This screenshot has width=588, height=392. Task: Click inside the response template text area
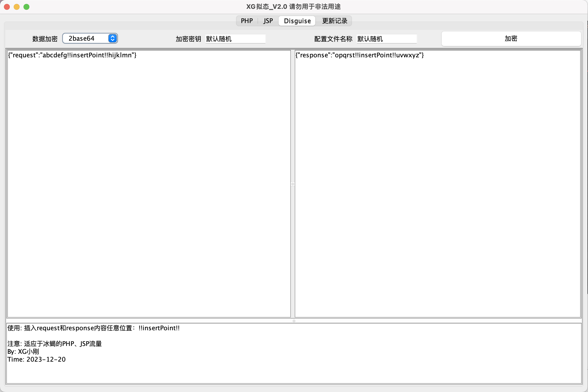(437, 184)
